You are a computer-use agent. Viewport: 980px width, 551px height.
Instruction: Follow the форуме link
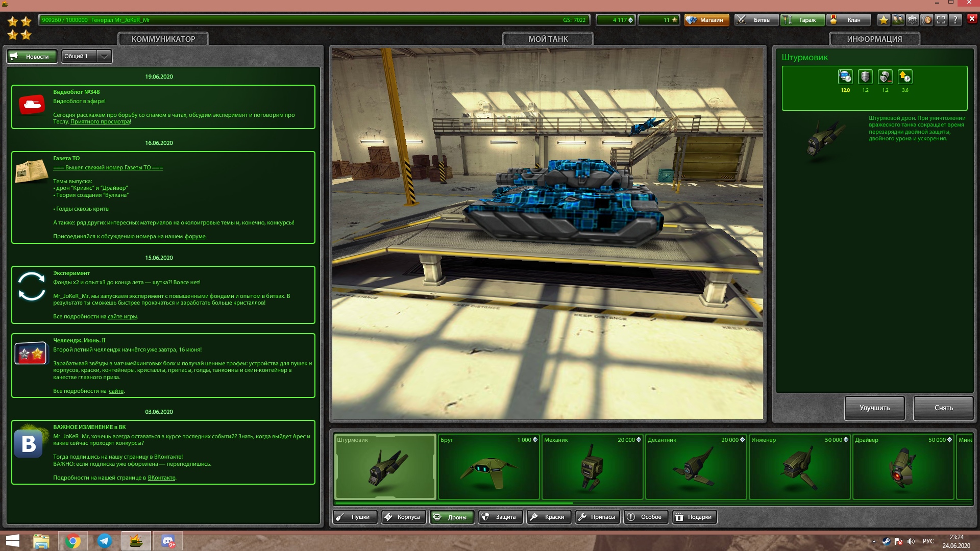[x=195, y=237]
